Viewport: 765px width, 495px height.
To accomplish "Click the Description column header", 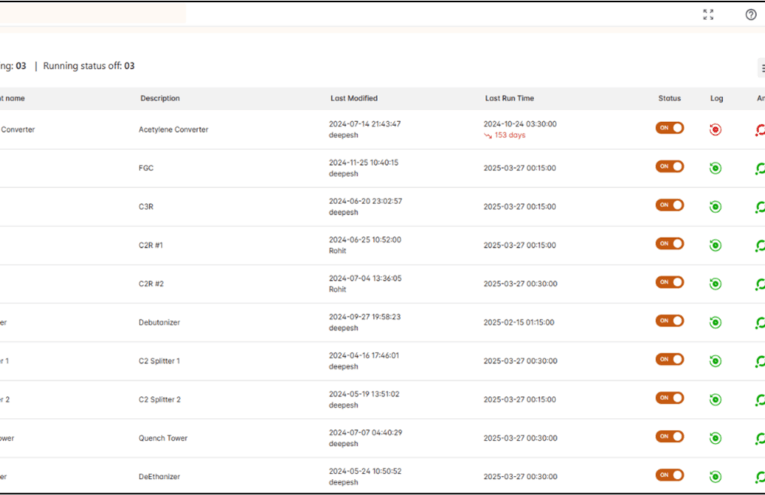I will (160, 98).
